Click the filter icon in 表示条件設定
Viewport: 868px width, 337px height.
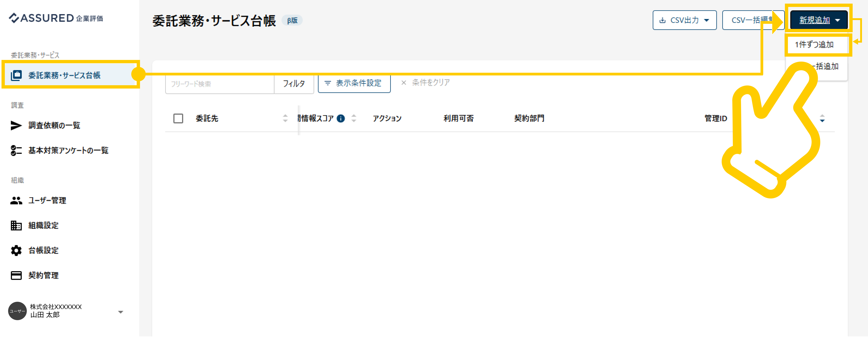pos(328,83)
